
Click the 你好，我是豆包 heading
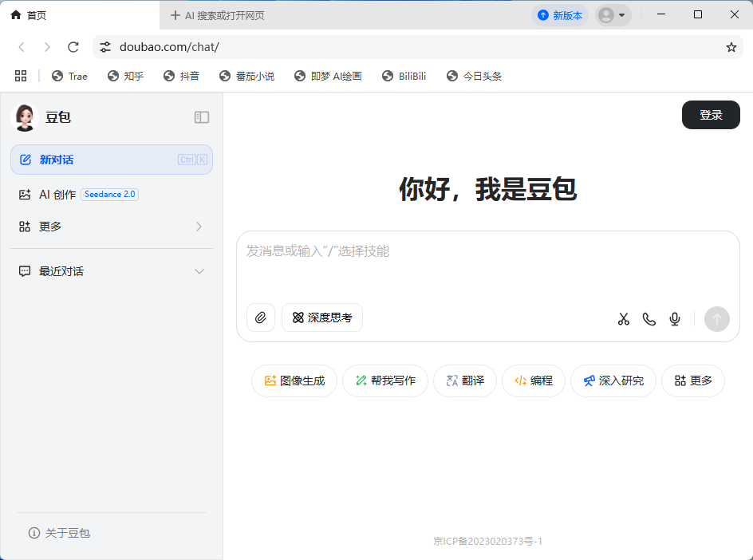[487, 189]
